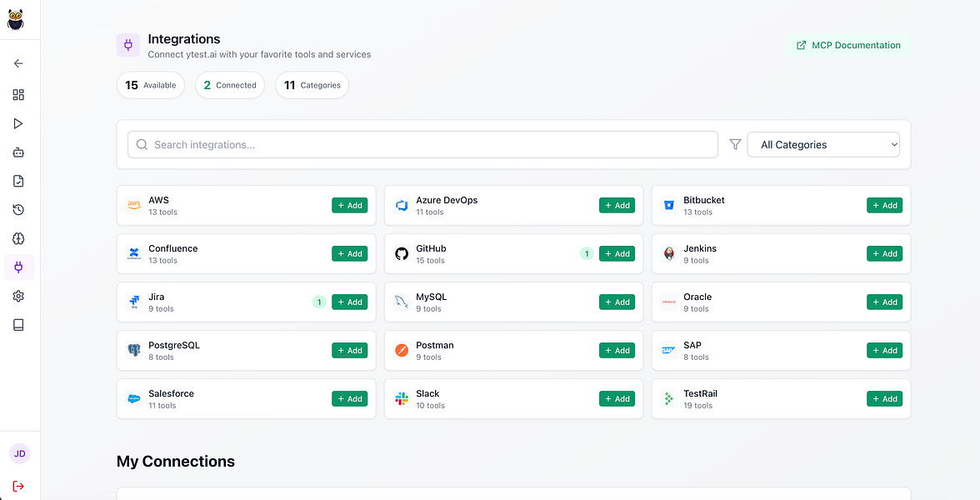
Task: Open the robot agent sidebar icon
Action: [18, 152]
